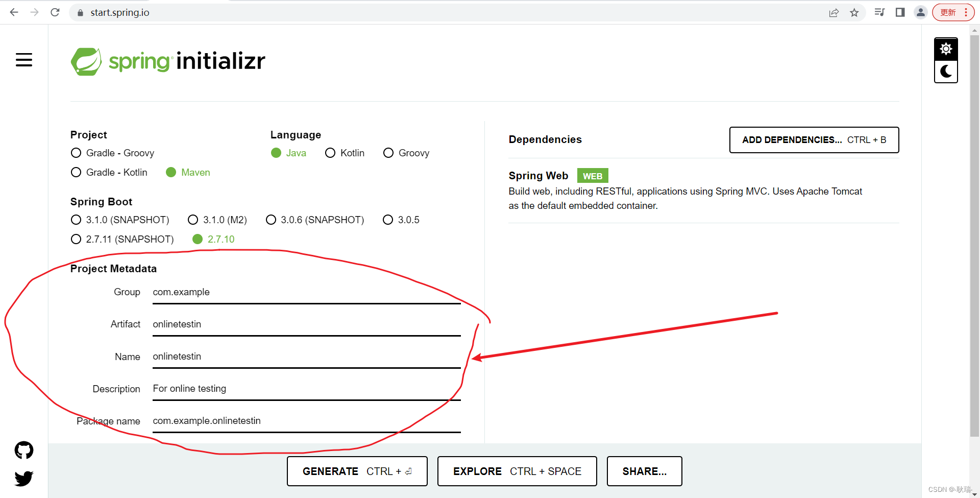Click the Artifact input field
This screenshot has height=498, width=980.
(x=306, y=324)
